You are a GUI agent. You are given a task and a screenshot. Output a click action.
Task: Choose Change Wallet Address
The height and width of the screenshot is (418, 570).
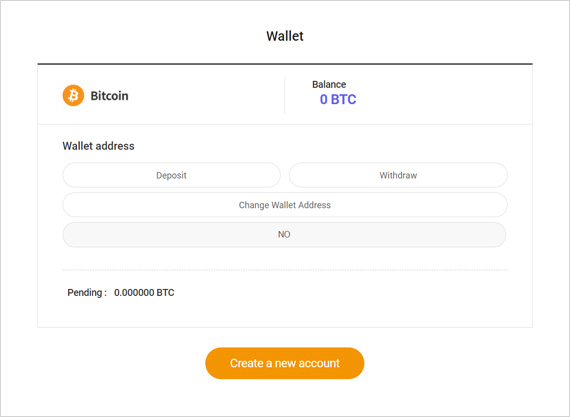click(x=285, y=205)
